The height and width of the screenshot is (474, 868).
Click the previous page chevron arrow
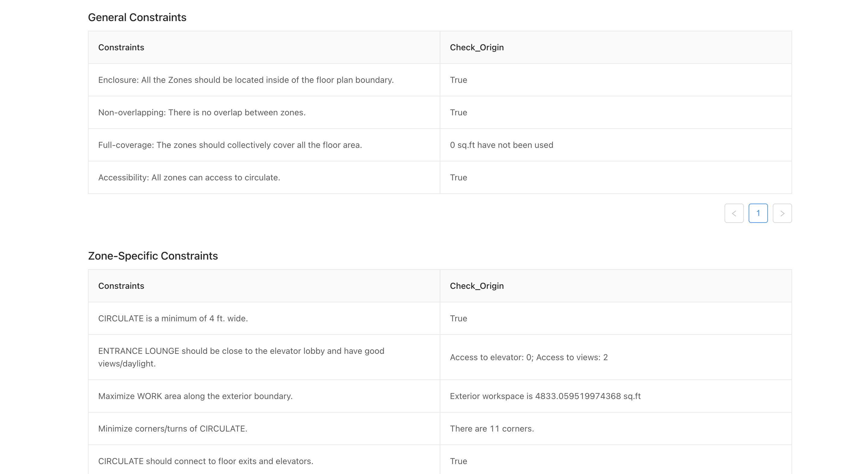(x=734, y=213)
